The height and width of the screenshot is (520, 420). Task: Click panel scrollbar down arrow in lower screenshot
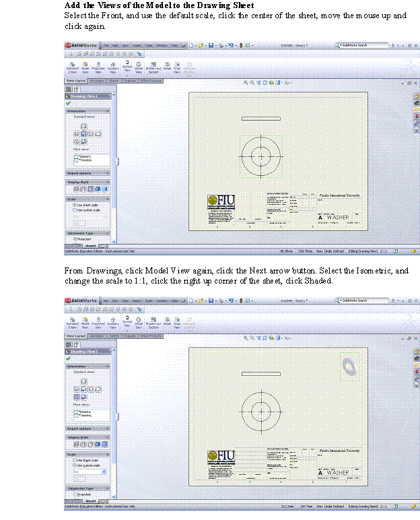pyautogui.click(x=114, y=497)
